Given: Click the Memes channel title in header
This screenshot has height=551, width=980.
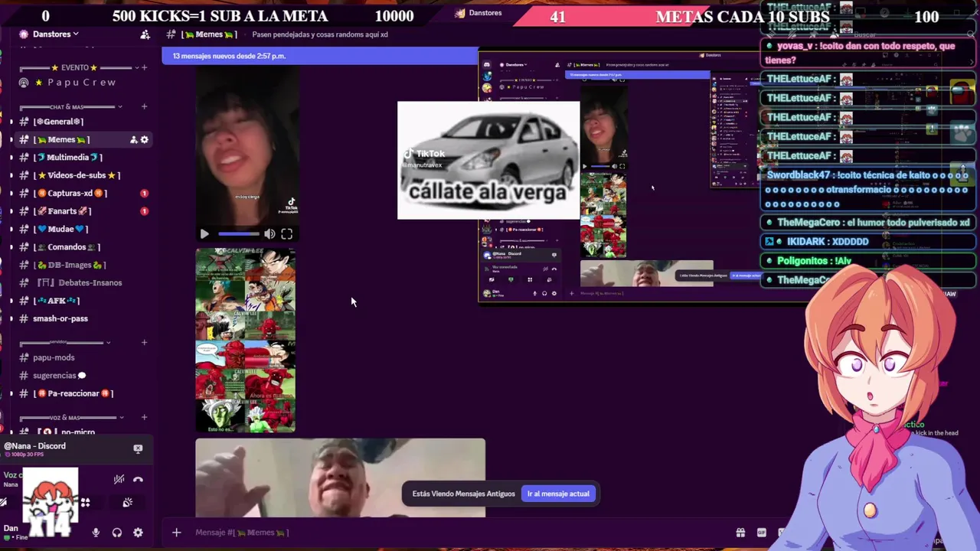Looking at the screenshot, I should pos(209,34).
